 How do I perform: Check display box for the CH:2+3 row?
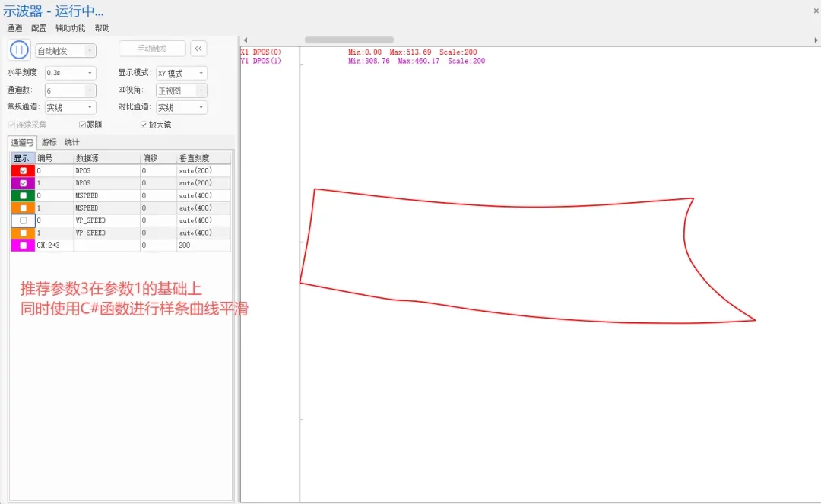[23, 246]
